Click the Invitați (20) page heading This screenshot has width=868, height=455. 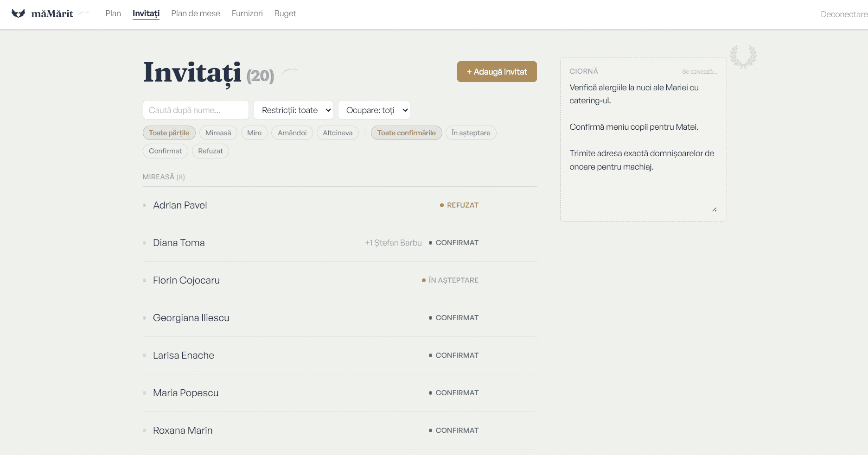pyautogui.click(x=209, y=73)
